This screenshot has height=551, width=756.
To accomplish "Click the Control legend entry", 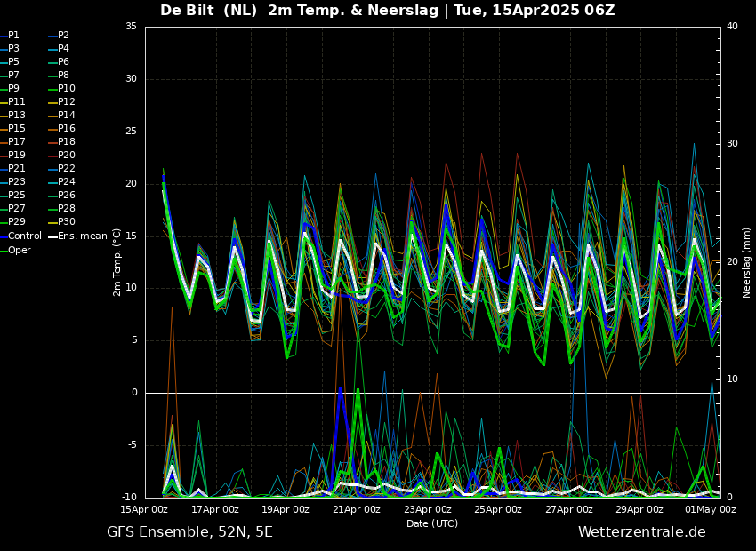I will coord(24,236).
